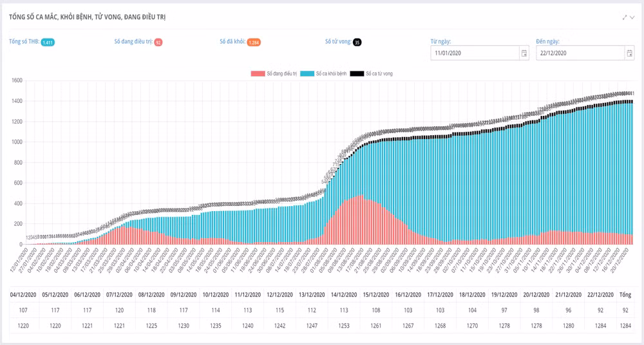
Task: Click cell 96 under 21/12/2020
Action: [567, 310]
